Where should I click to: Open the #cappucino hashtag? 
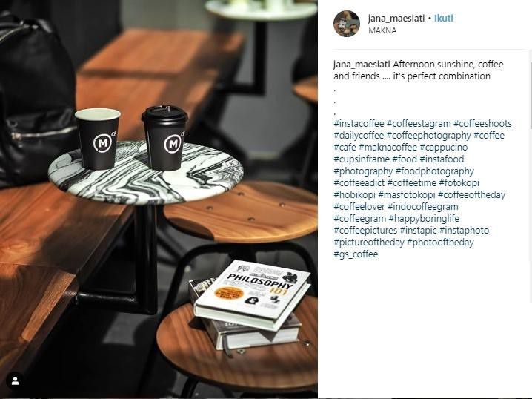(443, 148)
